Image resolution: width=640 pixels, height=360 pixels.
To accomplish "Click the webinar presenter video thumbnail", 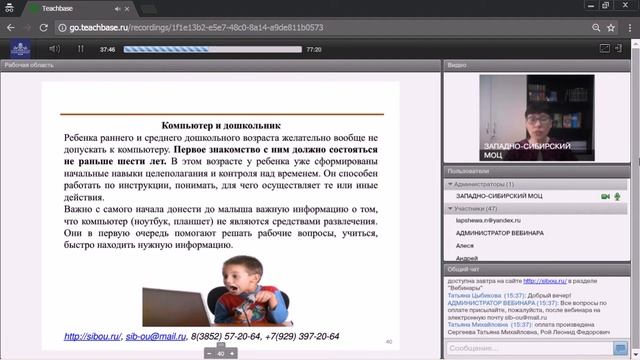I will pyautogui.click(x=537, y=118).
